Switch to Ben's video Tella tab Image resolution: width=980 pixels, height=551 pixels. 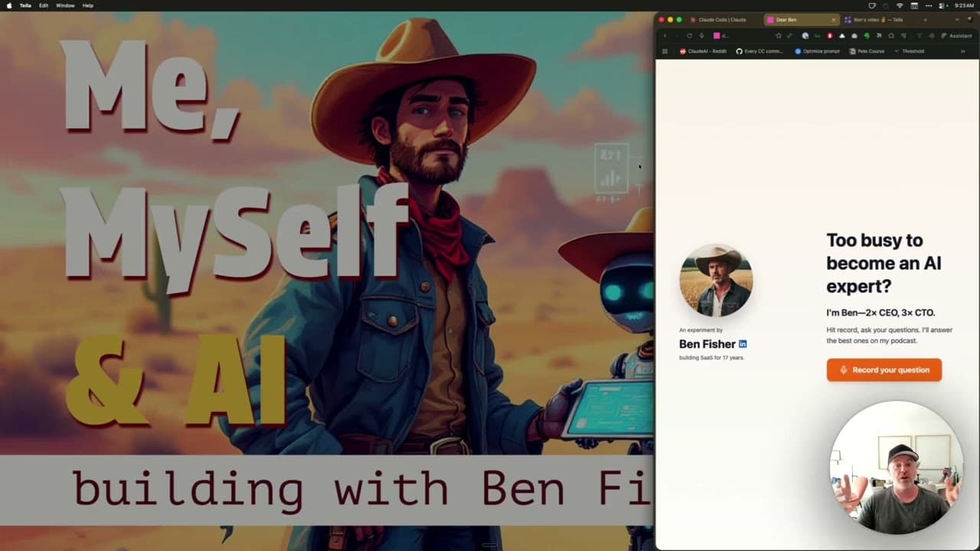click(877, 20)
